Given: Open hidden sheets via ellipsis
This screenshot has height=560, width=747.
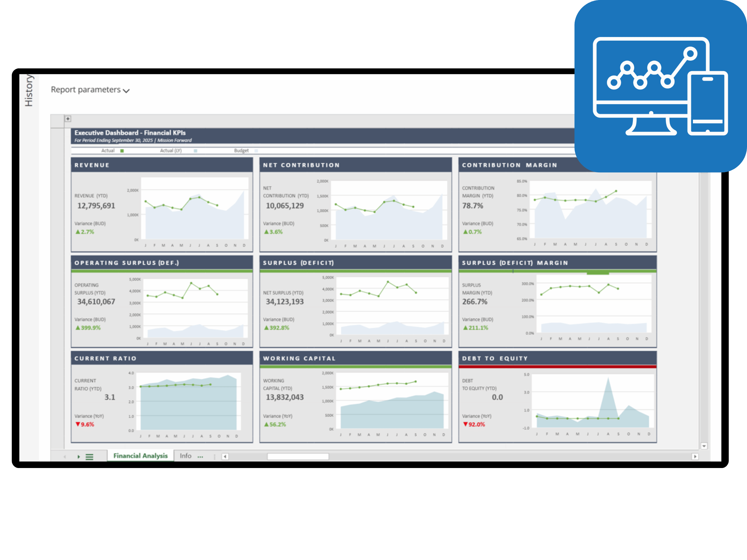Looking at the screenshot, I should pyautogui.click(x=200, y=456).
